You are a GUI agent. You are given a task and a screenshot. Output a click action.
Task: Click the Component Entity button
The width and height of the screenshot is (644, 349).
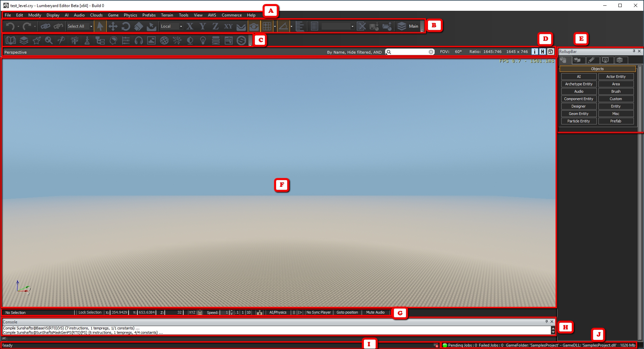pos(579,99)
